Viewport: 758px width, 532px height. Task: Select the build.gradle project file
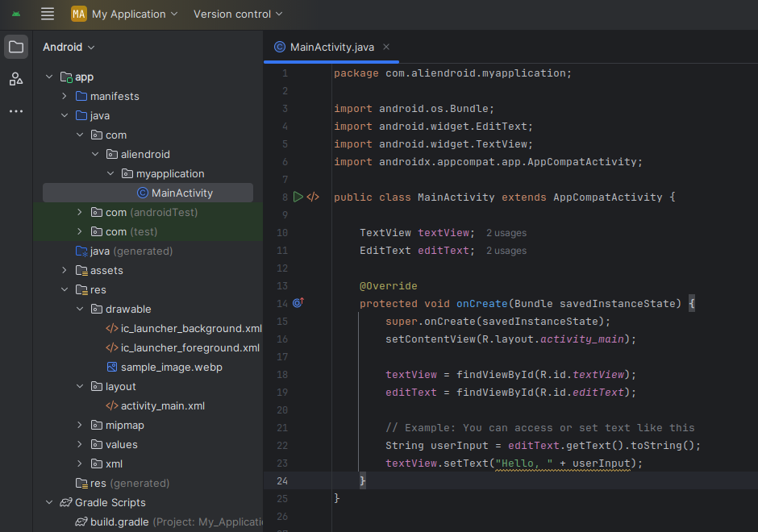pyautogui.click(x=169, y=522)
